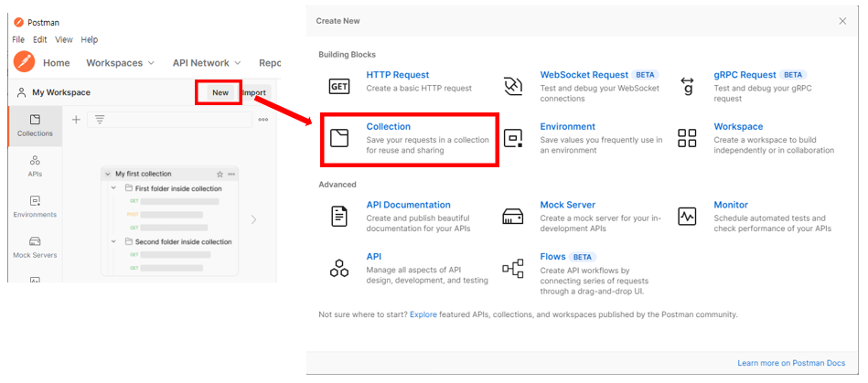
Task: Click the Collection icon in Create New
Action: click(338, 138)
